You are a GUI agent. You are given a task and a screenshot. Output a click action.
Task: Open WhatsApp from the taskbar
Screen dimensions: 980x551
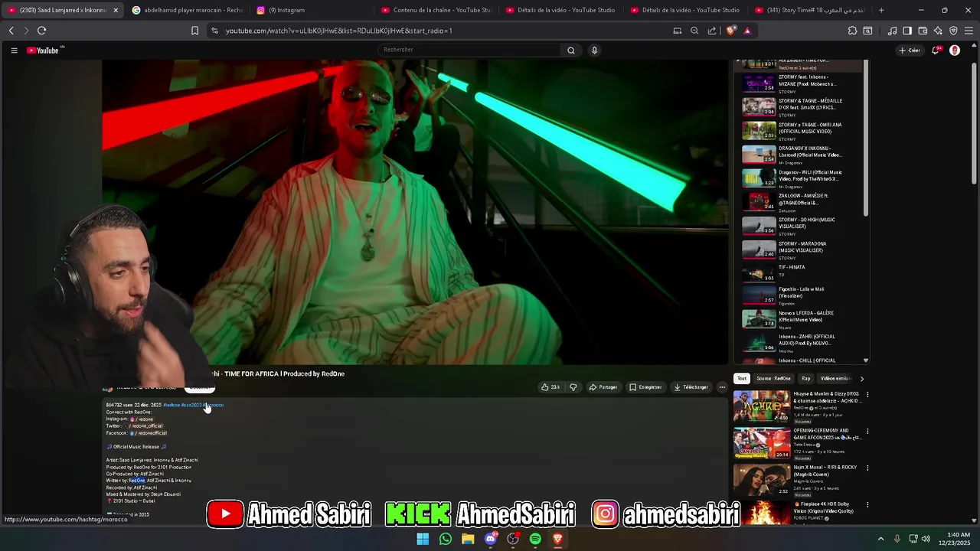(446, 539)
